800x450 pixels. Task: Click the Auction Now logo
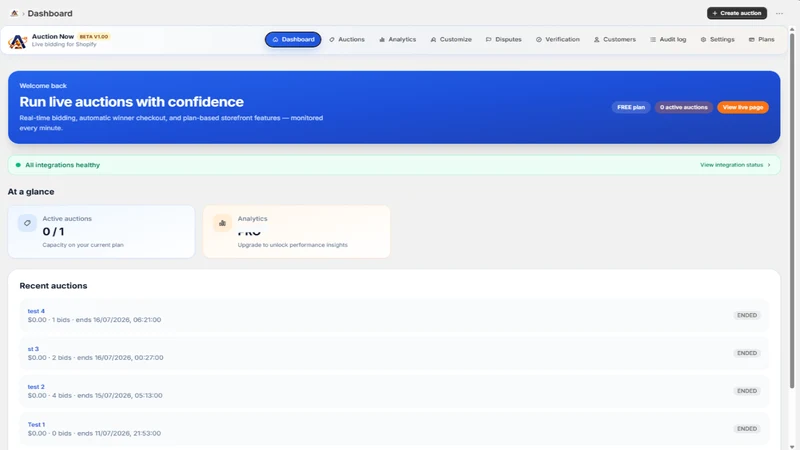17,41
